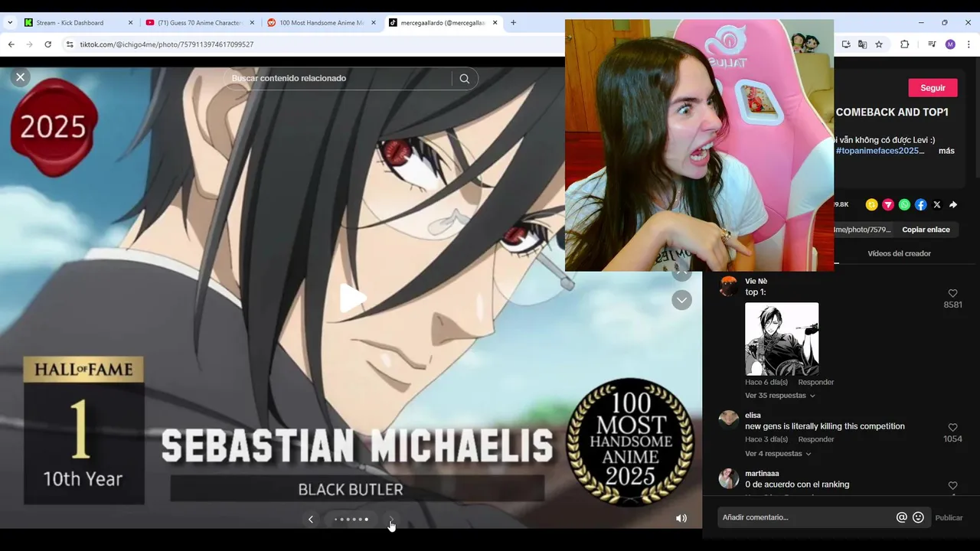Viewport: 980px width, 551px height.
Task: Open a new browser tab
Action: (x=513, y=23)
